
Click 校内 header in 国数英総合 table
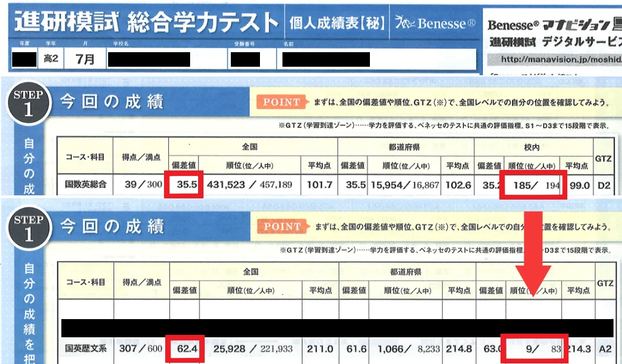531,147
